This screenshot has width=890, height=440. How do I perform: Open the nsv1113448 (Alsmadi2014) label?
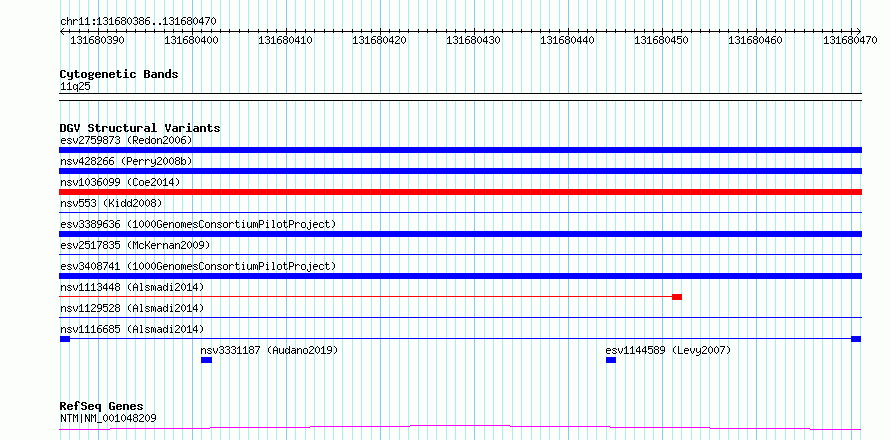pyautogui.click(x=132, y=287)
